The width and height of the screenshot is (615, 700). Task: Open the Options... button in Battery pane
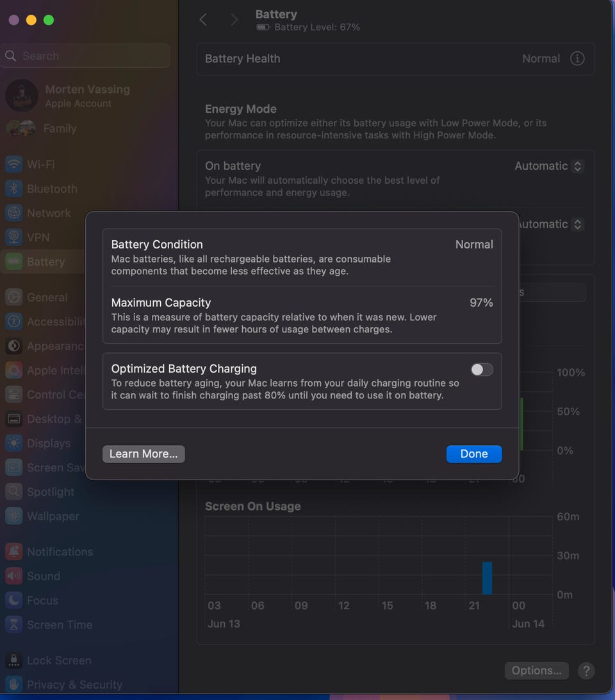point(536,671)
